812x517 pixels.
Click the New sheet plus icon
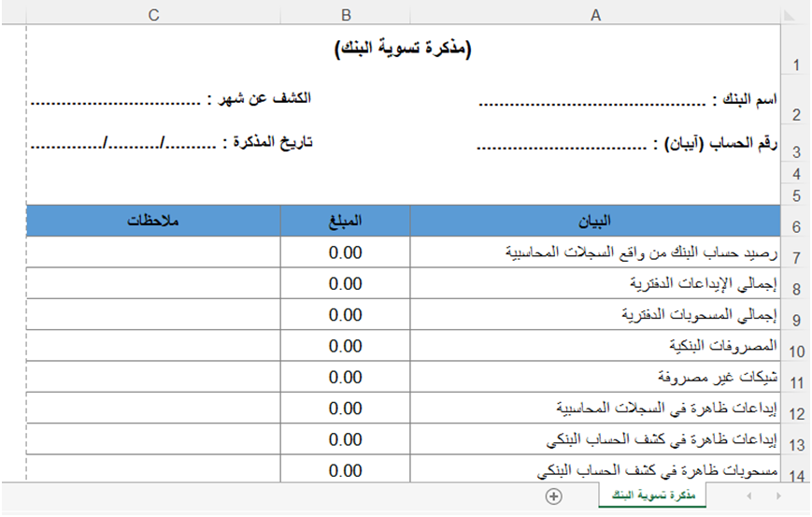tap(553, 496)
